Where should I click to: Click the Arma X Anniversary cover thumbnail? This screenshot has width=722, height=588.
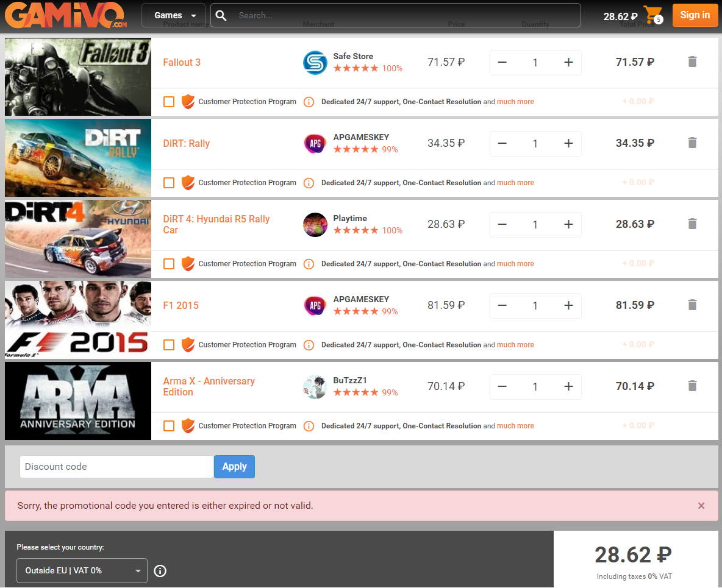click(x=78, y=401)
